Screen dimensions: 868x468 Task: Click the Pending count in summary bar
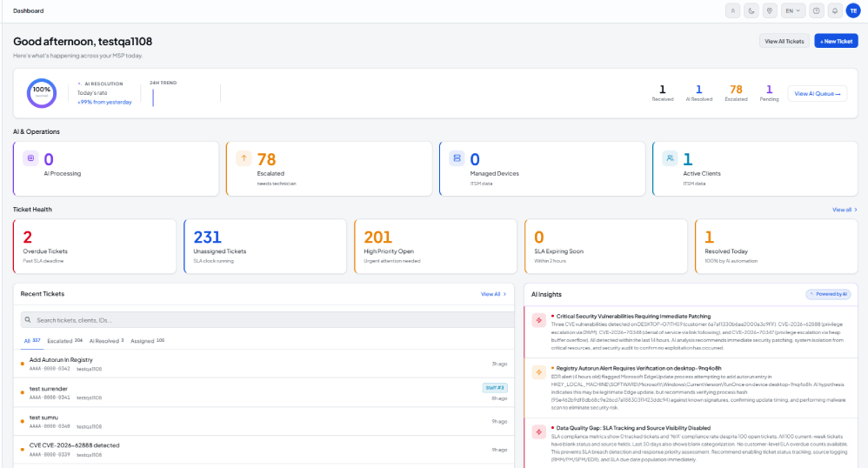tap(769, 90)
